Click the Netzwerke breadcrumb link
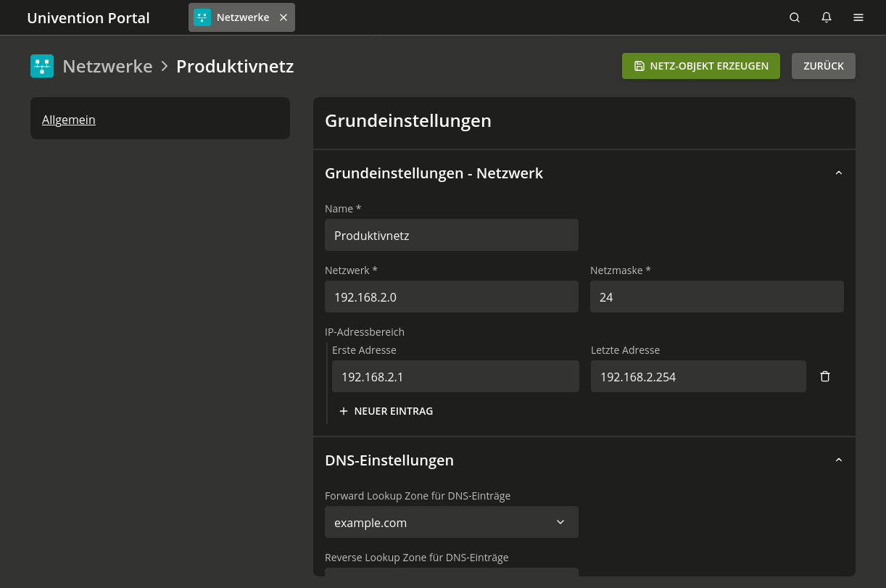This screenshot has width=886, height=588. click(x=107, y=66)
